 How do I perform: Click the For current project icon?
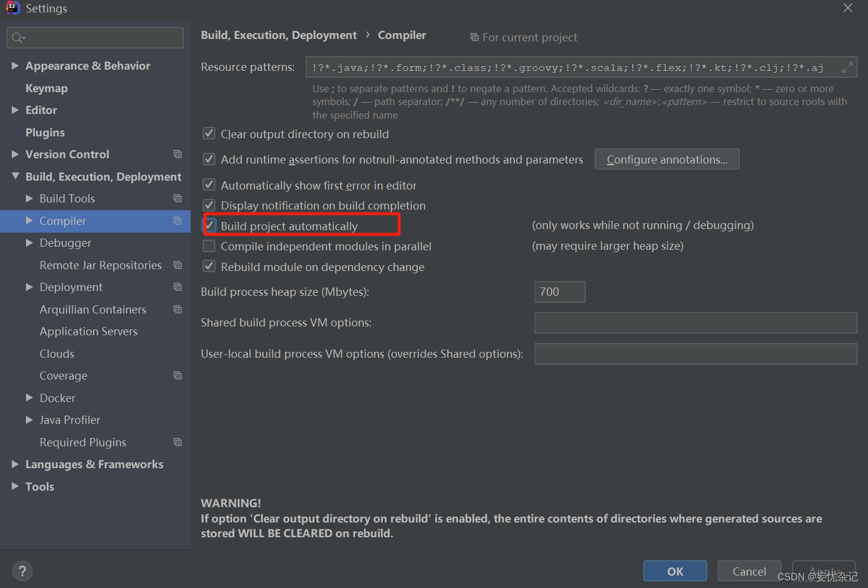474,37
